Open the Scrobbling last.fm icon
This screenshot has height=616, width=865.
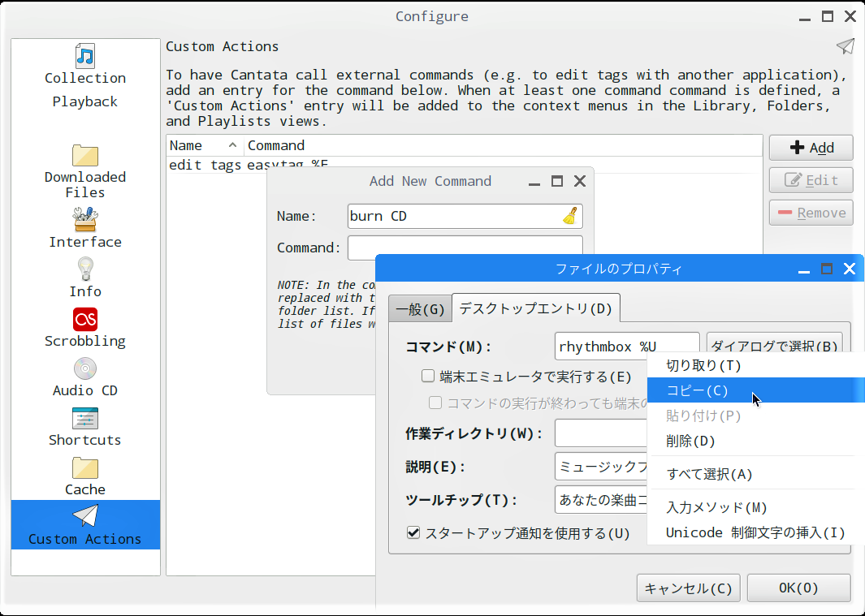pyautogui.click(x=85, y=319)
